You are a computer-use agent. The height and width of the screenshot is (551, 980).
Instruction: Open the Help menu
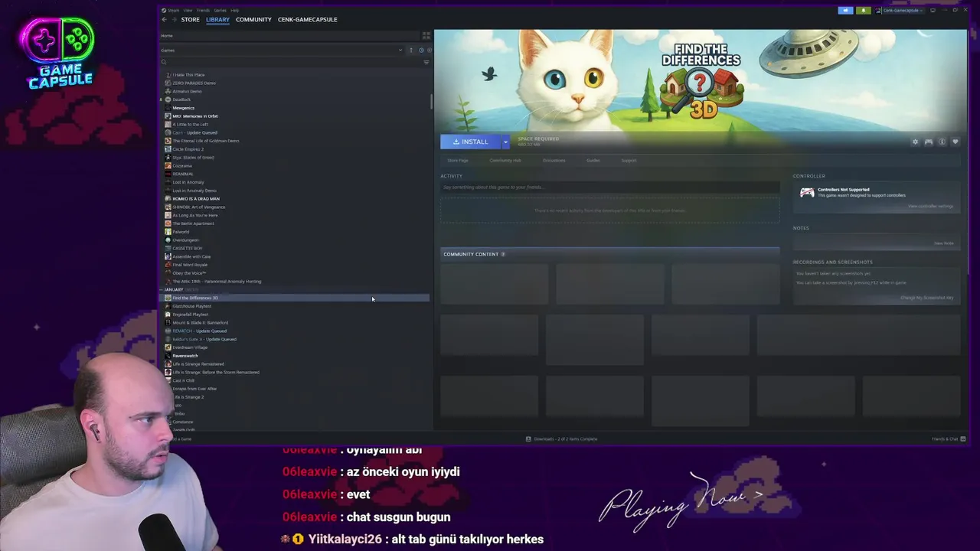[x=235, y=10]
